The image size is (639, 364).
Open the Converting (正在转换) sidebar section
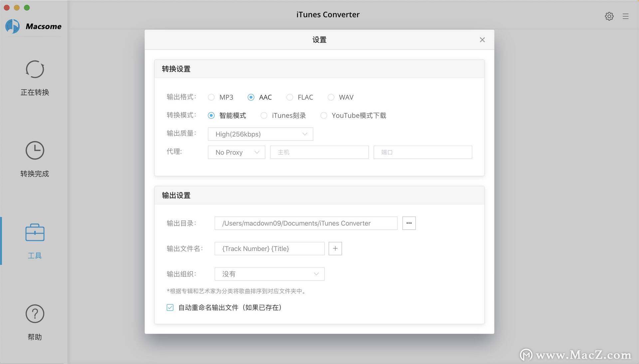[35, 78]
